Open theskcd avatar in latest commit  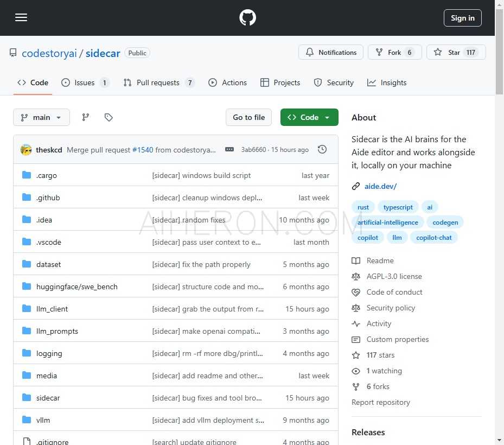pyautogui.click(x=26, y=150)
